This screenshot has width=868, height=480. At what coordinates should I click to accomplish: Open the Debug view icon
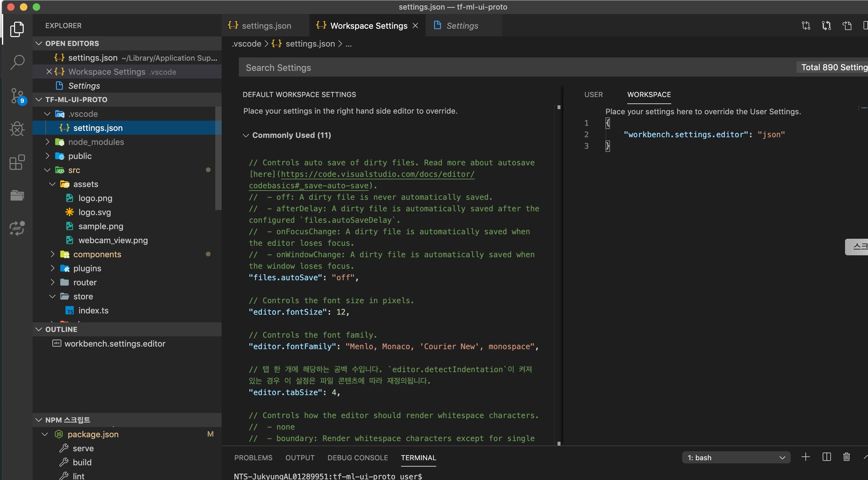pos(17,129)
